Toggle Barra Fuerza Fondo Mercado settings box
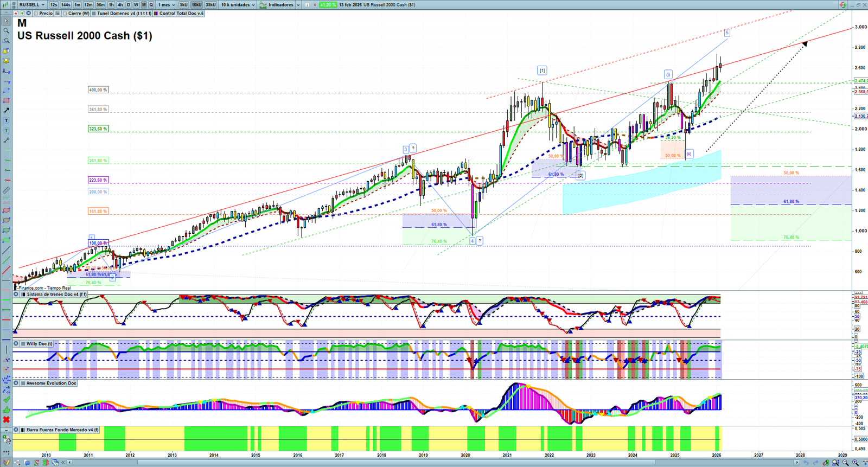868x467 pixels. (x=23, y=430)
